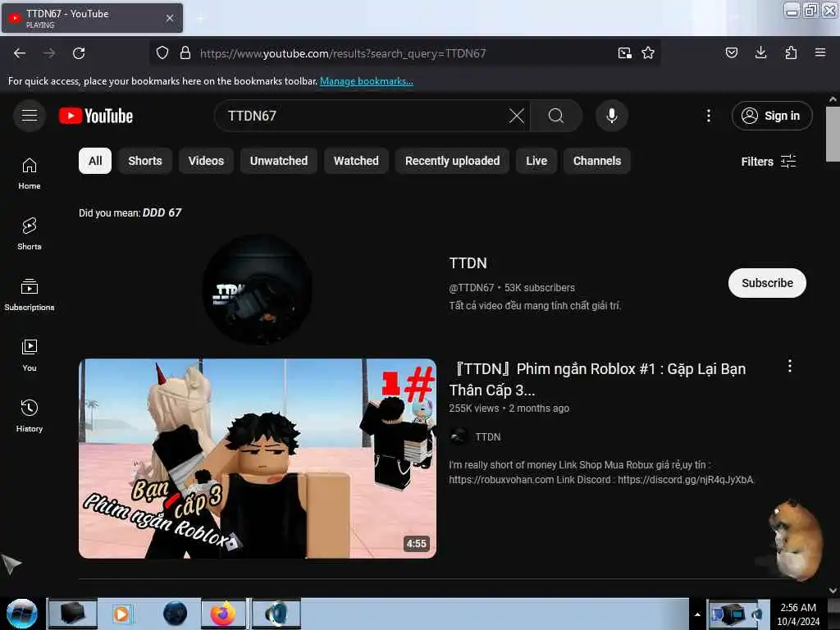Click the DDD 67 suggestion link
Image resolution: width=840 pixels, height=630 pixels.
coord(162,212)
